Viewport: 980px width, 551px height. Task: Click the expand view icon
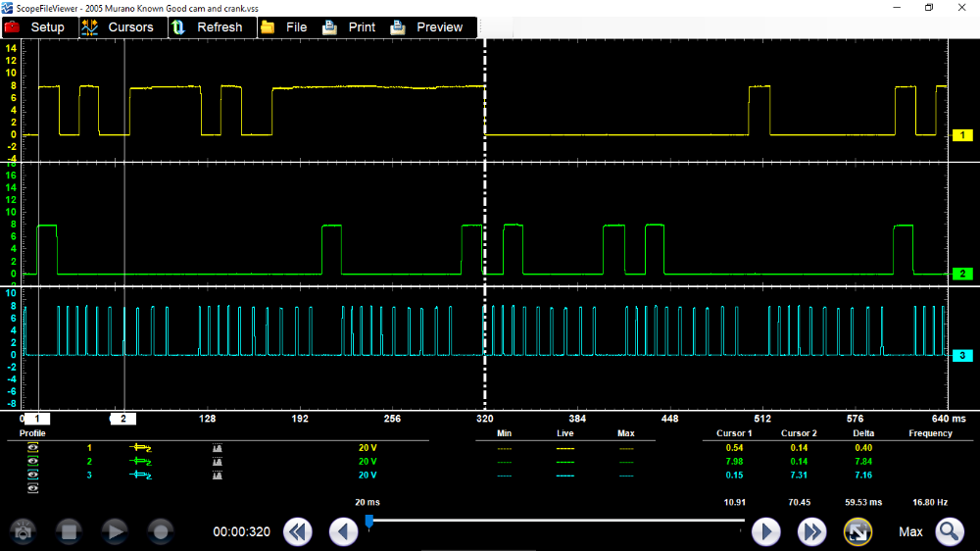858,532
